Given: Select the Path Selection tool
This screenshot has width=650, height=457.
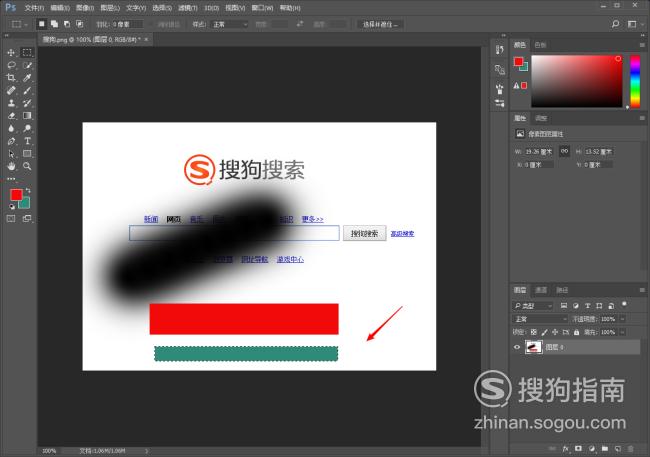Looking at the screenshot, I should point(11,153).
